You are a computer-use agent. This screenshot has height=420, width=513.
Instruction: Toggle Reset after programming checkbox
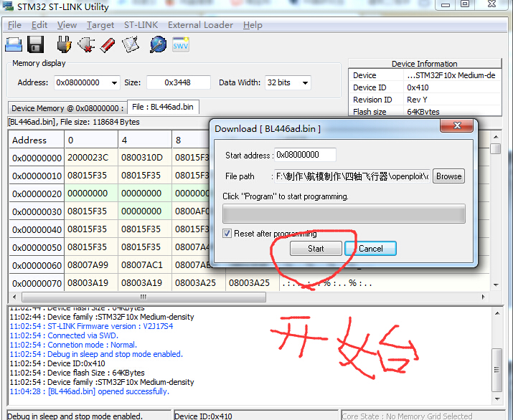point(227,234)
